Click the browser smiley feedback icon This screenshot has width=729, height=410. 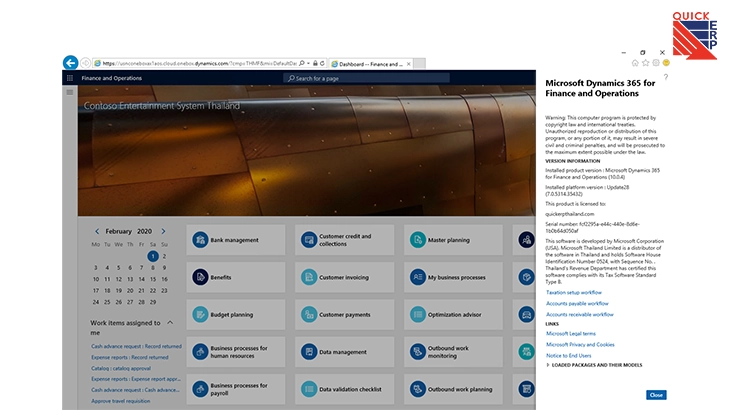point(666,63)
